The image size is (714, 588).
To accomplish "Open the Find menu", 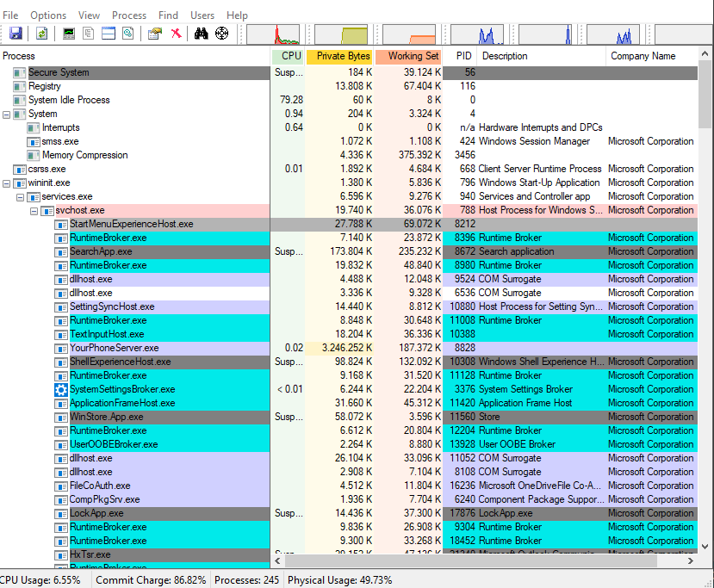I will [168, 15].
